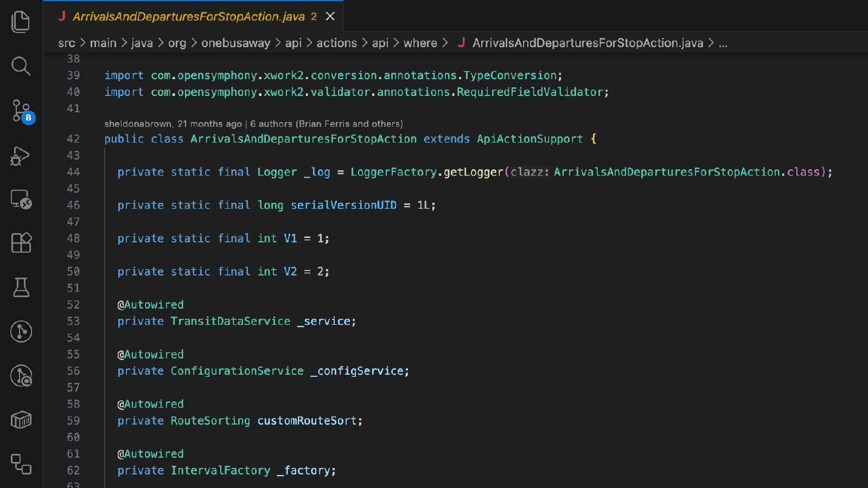Open the Explorer view

21,22
